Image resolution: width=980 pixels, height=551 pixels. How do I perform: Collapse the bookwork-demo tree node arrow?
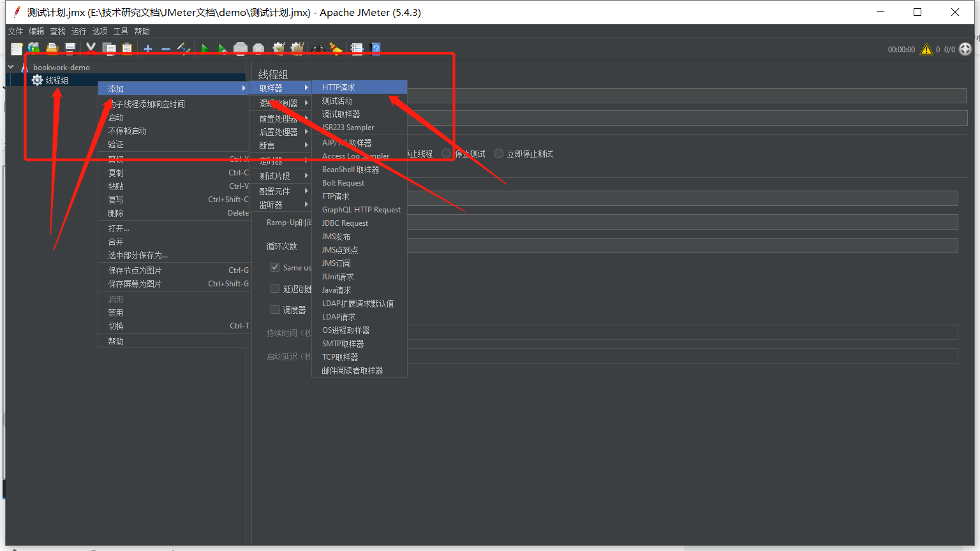11,66
